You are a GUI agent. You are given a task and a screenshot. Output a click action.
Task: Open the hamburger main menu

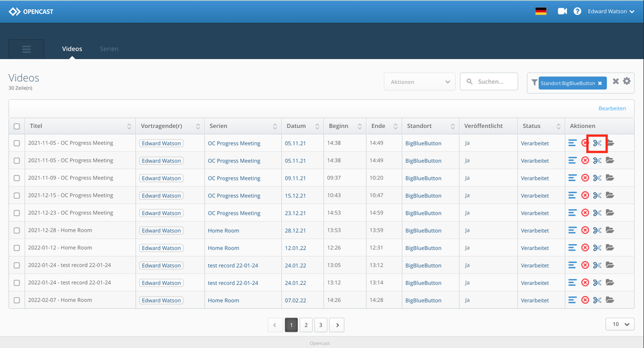pos(27,49)
